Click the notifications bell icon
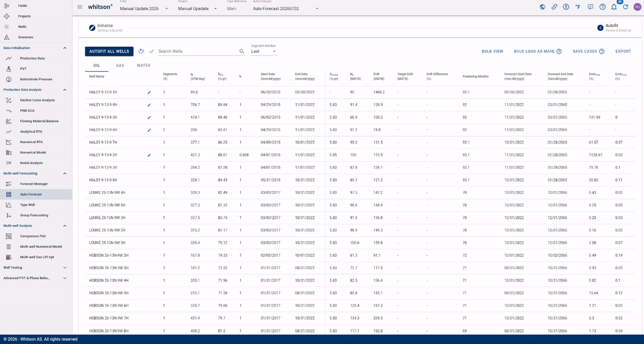The width and height of the screenshot is (644, 344). pyautogui.click(x=614, y=7)
